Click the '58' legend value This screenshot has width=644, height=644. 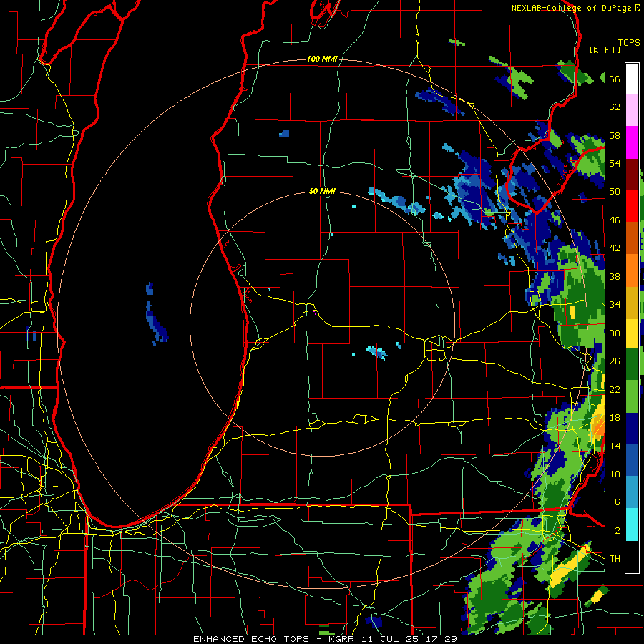[x=615, y=135]
